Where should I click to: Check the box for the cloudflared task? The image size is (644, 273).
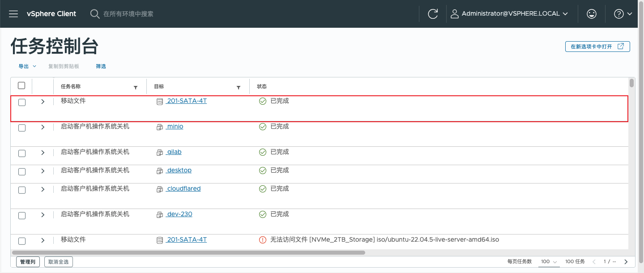(22, 190)
